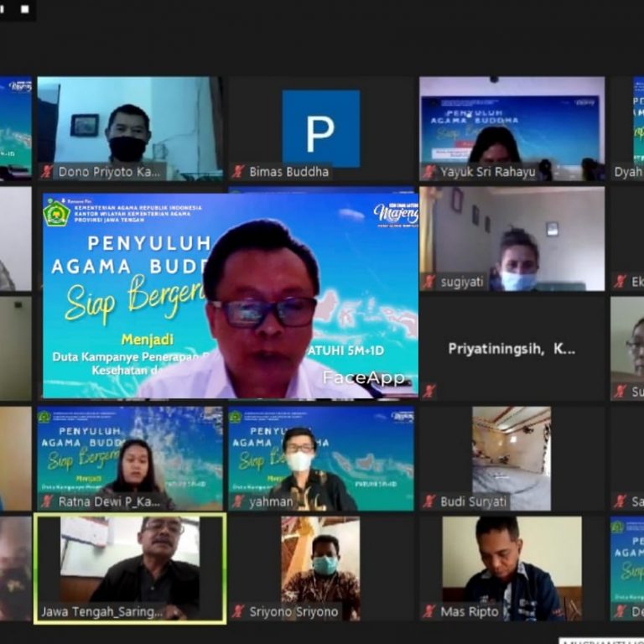
Task: Click muted mic icon beside Bimas Buddha
Action: (238, 172)
